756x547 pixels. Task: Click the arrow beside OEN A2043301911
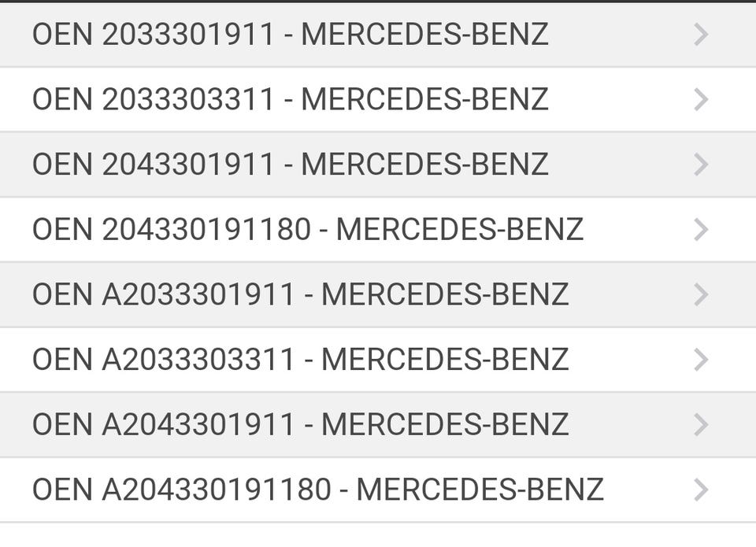(701, 425)
